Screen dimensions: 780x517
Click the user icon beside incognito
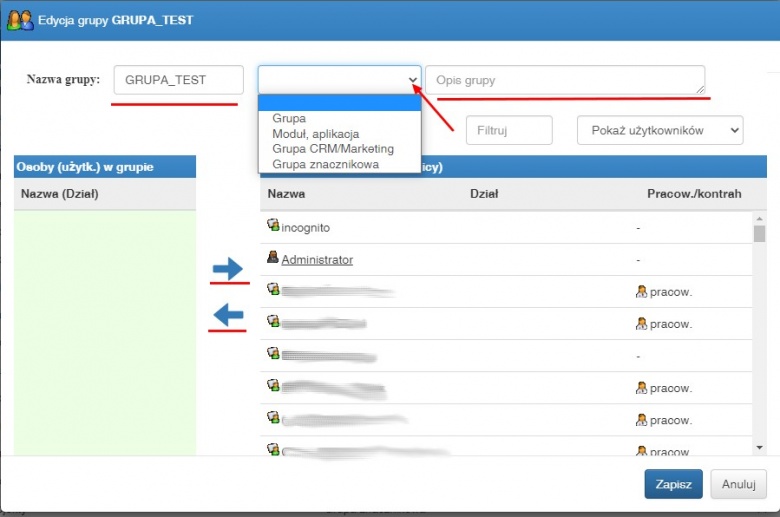(x=273, y=225)
